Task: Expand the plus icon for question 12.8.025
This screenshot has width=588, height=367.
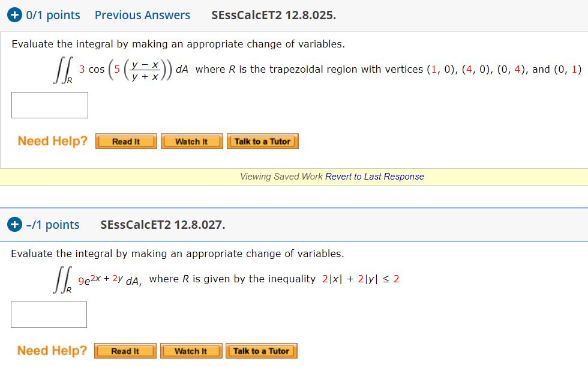Action: (x=14, y=14)
